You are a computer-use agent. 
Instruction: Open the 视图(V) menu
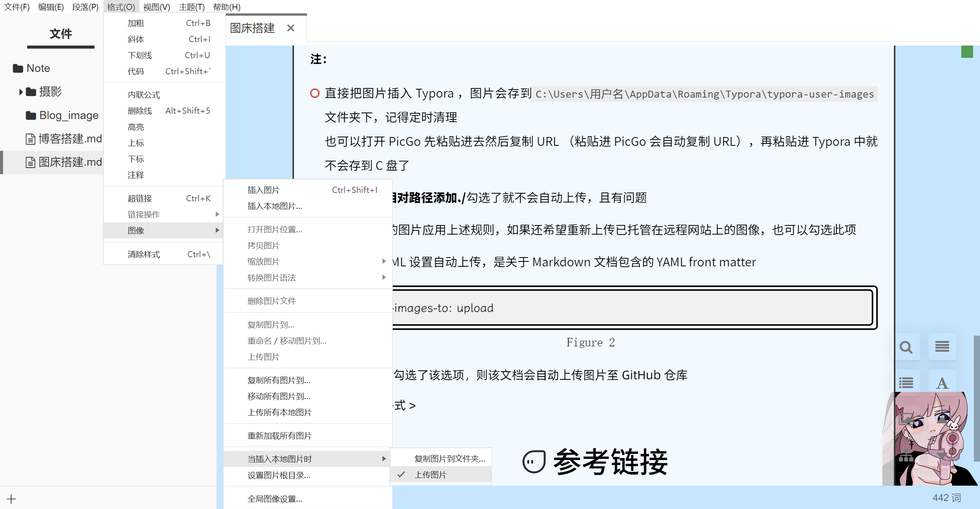point(156,7)
